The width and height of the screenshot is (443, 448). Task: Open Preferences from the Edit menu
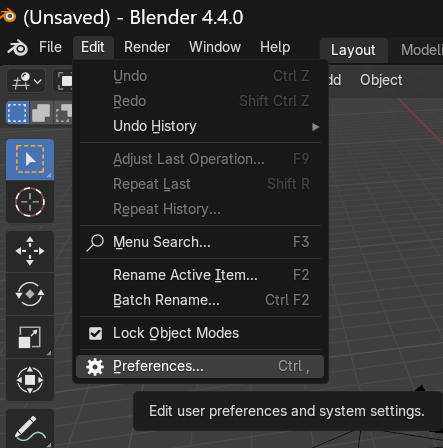tap(200, 366)
